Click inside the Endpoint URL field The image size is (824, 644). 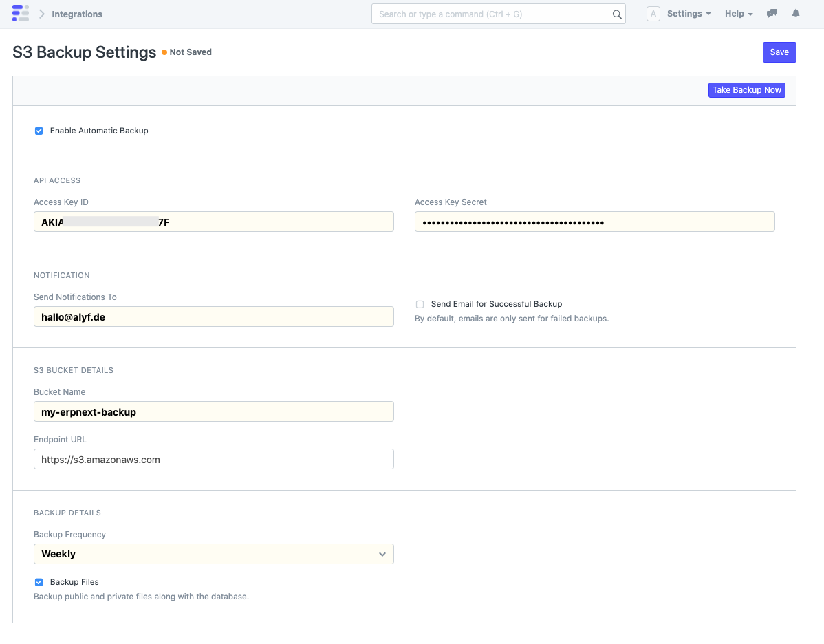coord(213,459)
